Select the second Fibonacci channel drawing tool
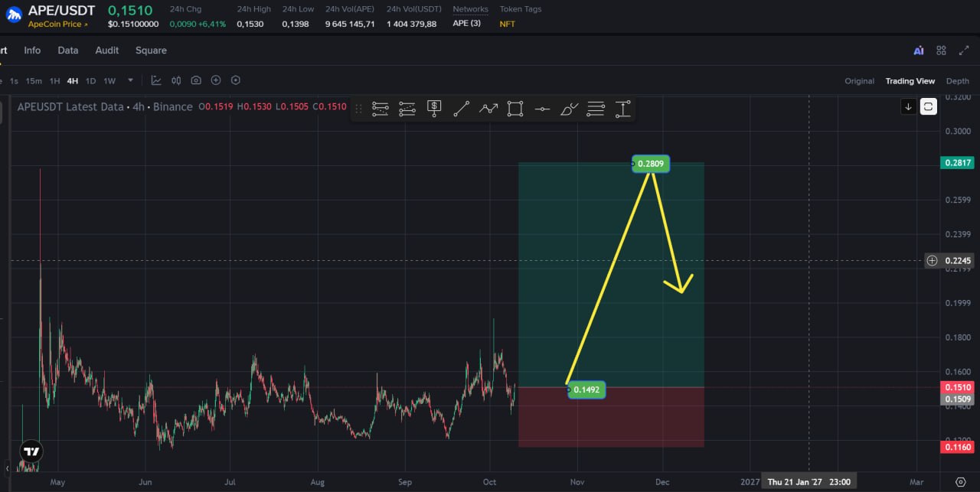 coord(407,109)
